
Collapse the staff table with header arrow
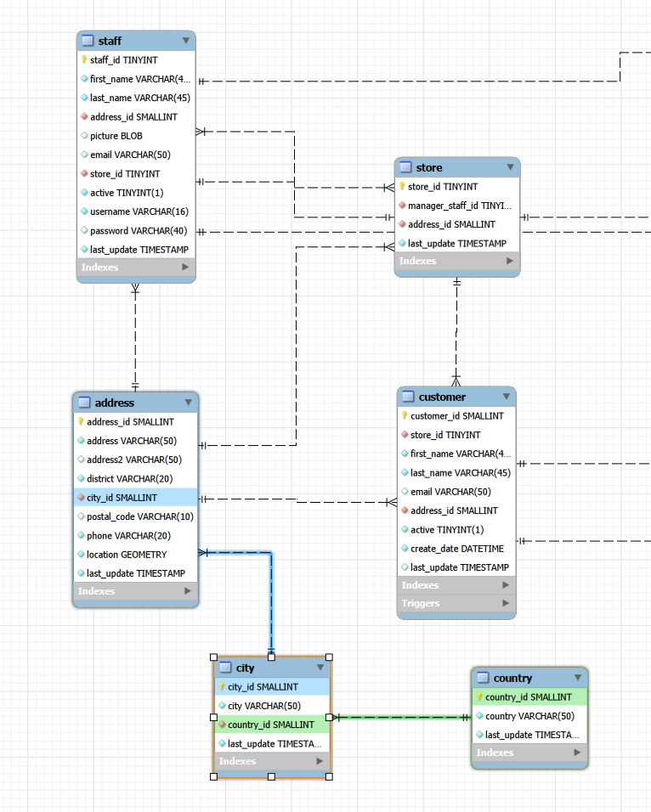(186, 41)
